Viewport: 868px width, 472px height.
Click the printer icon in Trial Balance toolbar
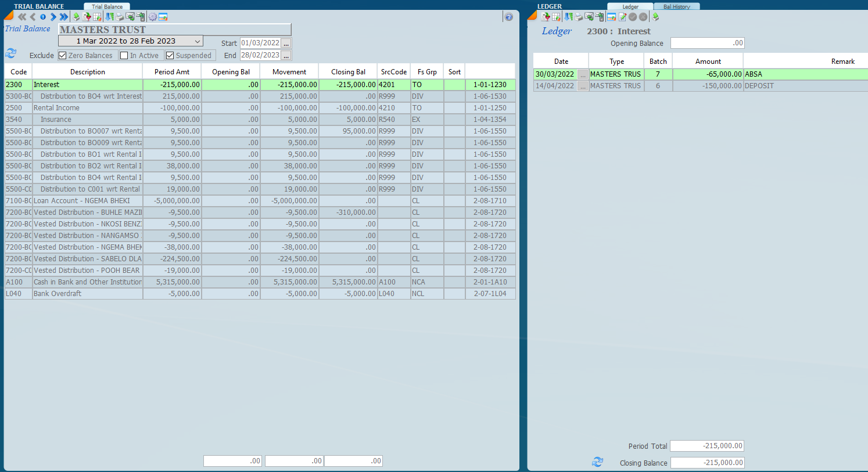(x=120, y=17)
